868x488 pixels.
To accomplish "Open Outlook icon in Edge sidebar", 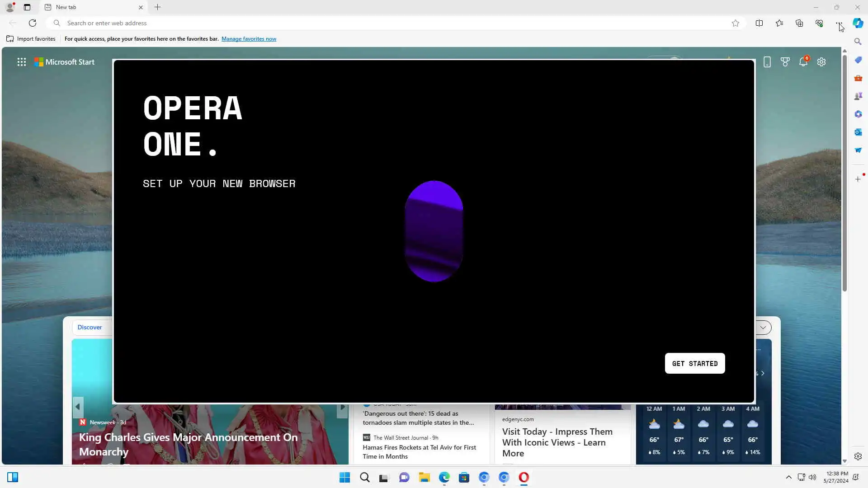I will point(858,132).
